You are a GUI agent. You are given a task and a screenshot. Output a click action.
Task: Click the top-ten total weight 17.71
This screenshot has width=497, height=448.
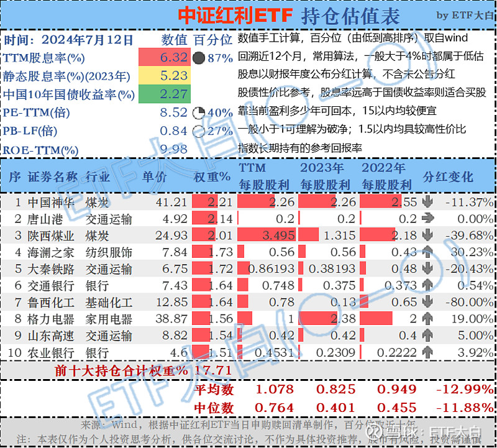point(213,370)
